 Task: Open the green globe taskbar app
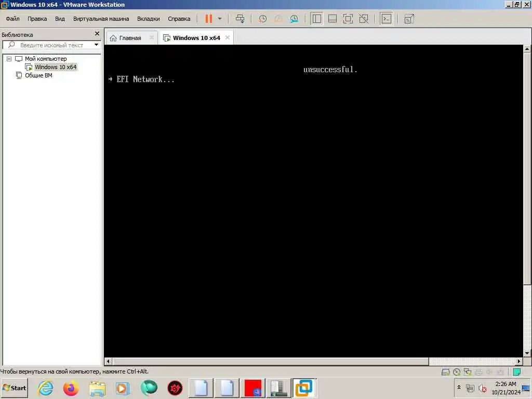149,388
